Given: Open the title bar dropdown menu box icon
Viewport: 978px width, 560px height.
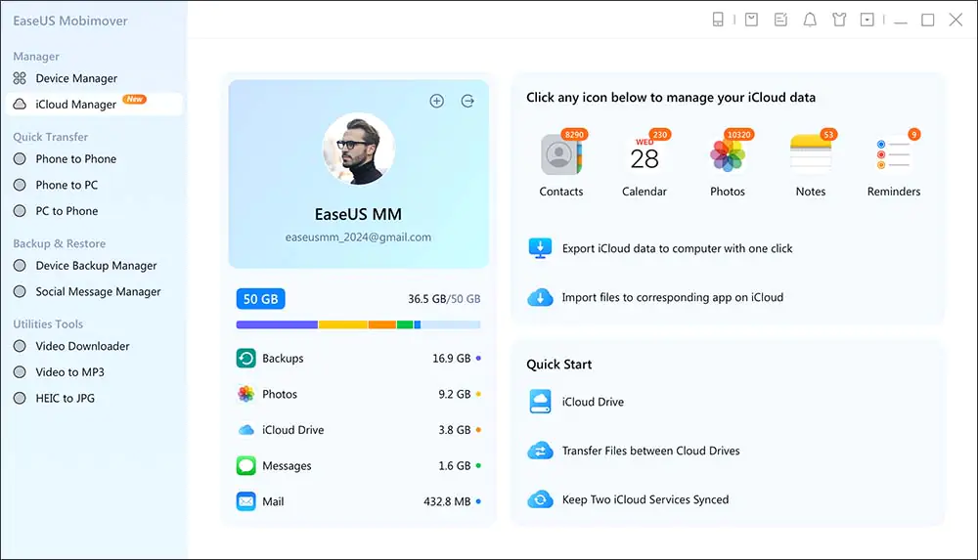Looking at the screenshot, I should tap(867, 20).
